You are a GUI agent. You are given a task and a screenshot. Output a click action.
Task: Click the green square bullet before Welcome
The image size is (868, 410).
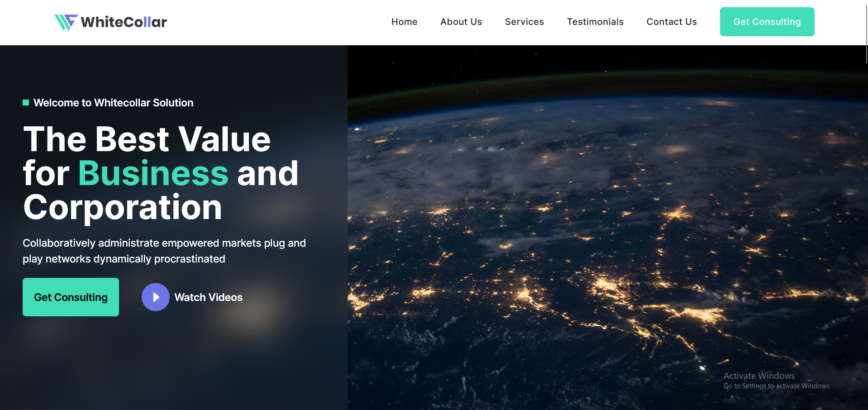coord(26,103)
